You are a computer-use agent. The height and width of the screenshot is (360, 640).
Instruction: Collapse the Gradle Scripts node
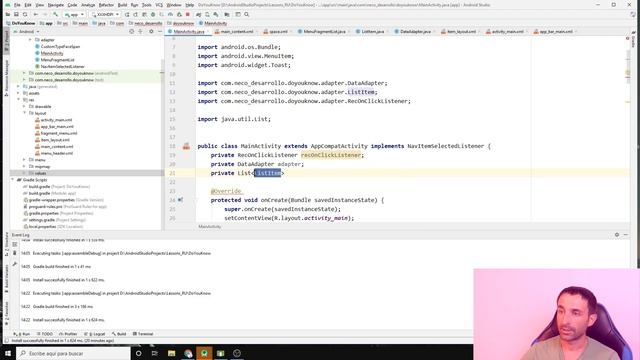coord(13,180)
